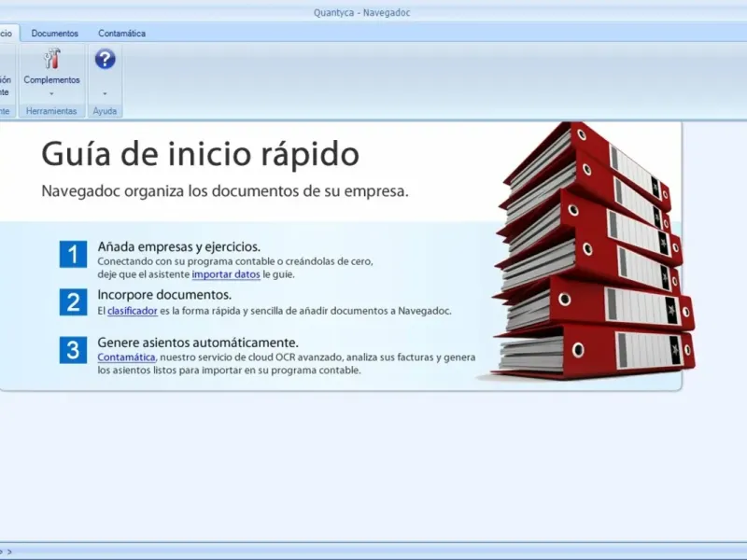Image resolution: width=747 pixels, height=560 pixels.
Task: Click the blue step 1 number box
Action: [x=74, y=254]
